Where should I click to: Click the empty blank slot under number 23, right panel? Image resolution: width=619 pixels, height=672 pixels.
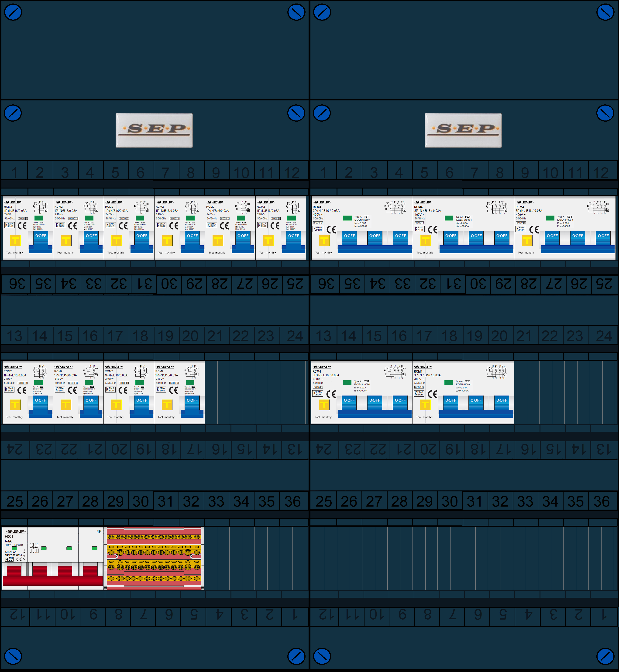point(577,392)
